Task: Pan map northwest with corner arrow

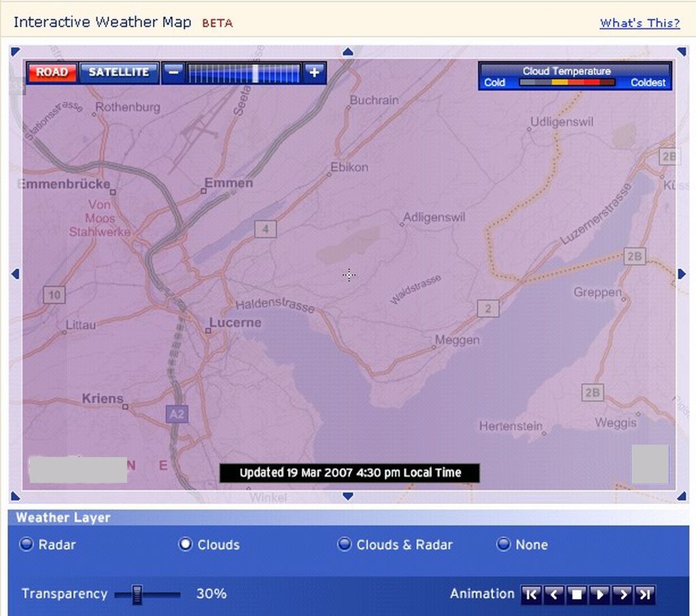Action: click(15, 52)
